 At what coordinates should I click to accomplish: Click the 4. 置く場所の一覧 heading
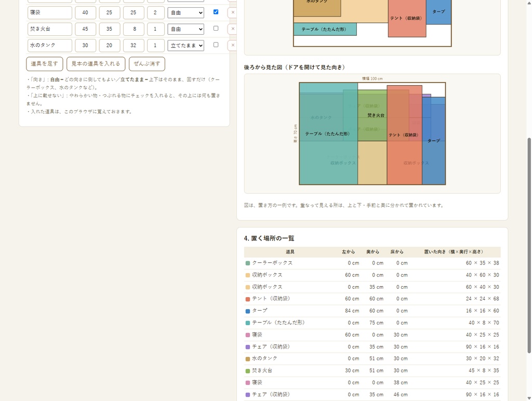coord(269,238)
